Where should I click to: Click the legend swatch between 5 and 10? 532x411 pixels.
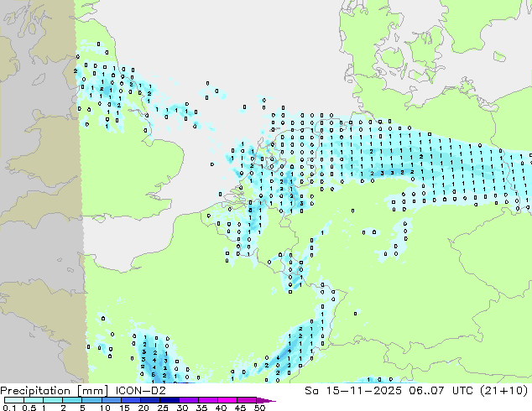(x=91, y=400)
